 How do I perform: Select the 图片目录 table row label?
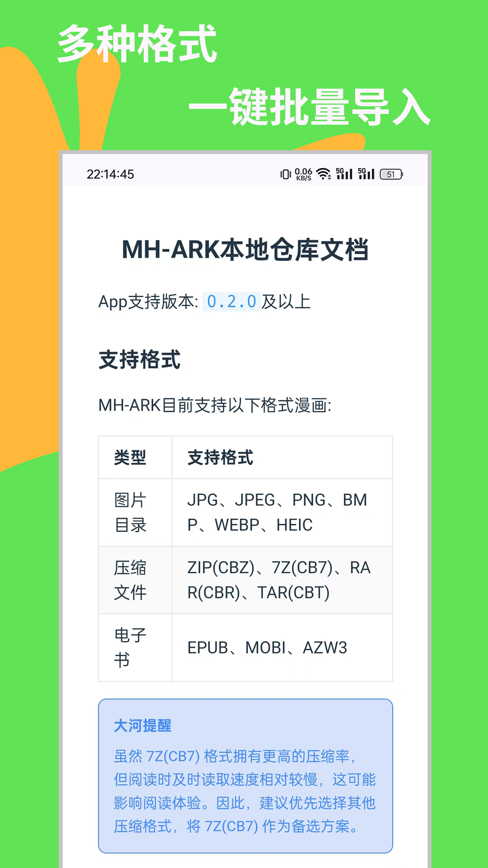coord(130,512)
